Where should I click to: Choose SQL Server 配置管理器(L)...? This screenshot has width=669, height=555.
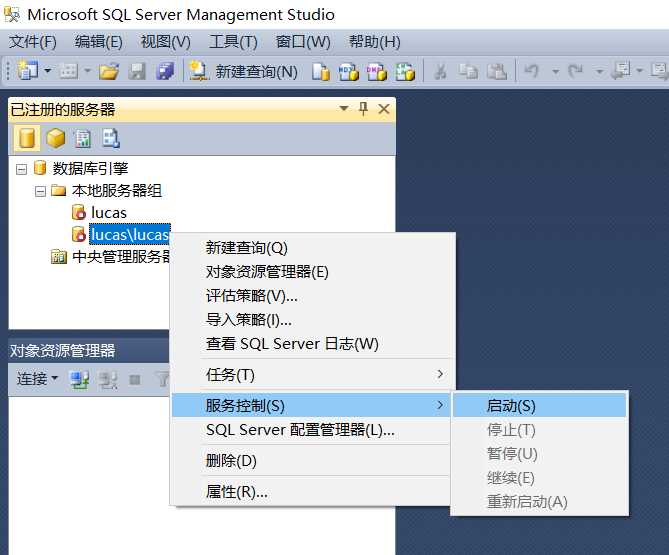click(x=313, y=430)
